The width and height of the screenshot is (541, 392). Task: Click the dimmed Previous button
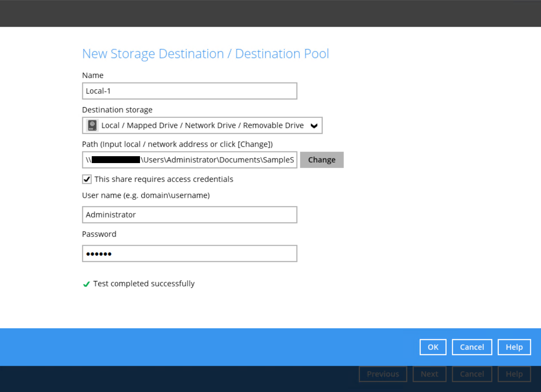382,374
